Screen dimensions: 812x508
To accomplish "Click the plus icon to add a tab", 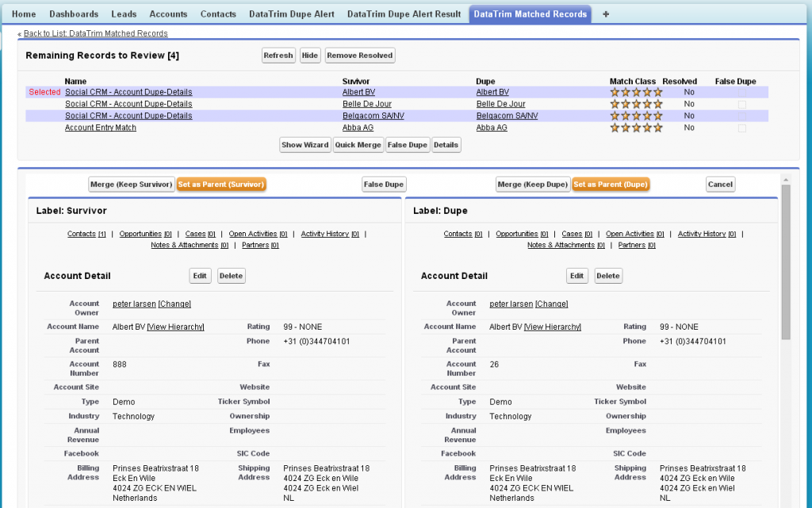I will (x=606, y=14).
